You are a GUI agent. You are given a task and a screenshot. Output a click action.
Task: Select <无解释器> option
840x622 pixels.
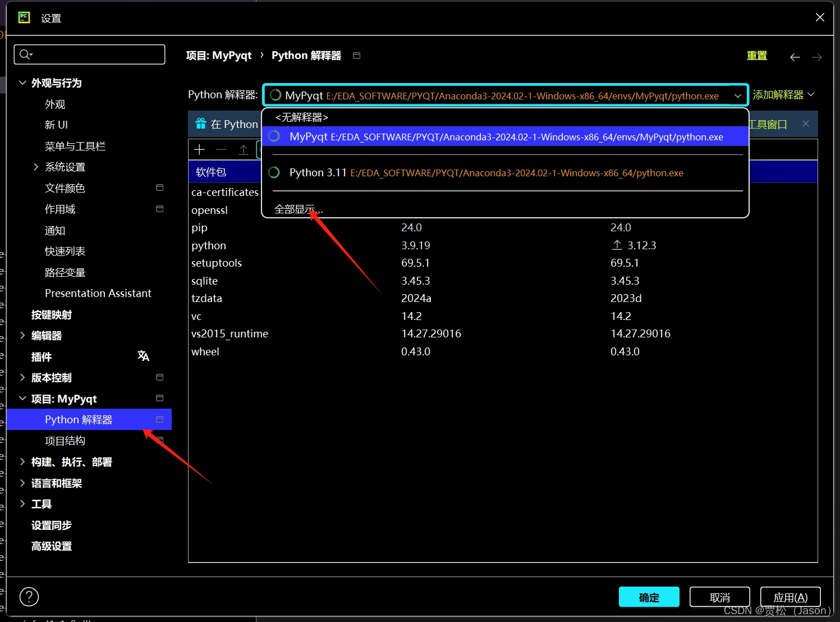pos(505,117)
